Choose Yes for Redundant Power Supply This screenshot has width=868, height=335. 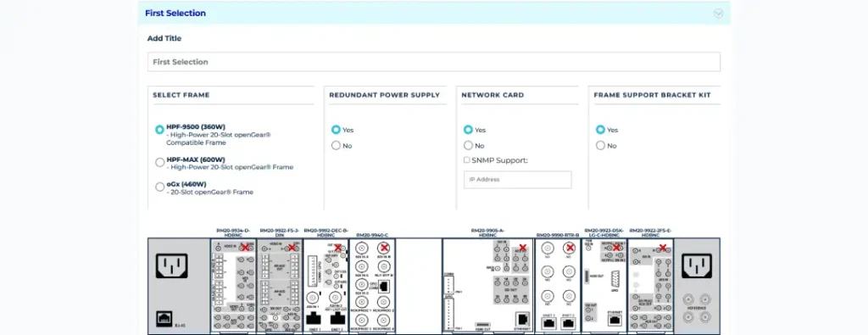[336, 130]
